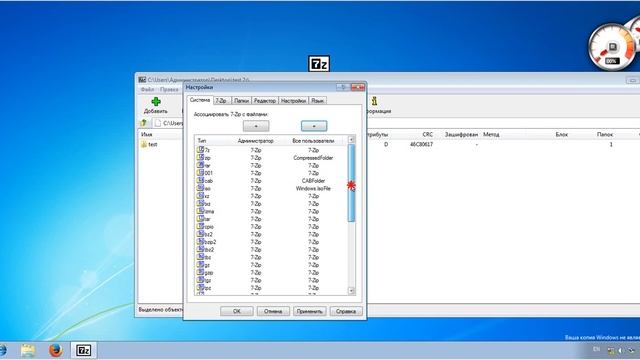Click the Блок column header in 7-Zip window
This screenshot has height=360, width=640.
[x=562, y=134]
